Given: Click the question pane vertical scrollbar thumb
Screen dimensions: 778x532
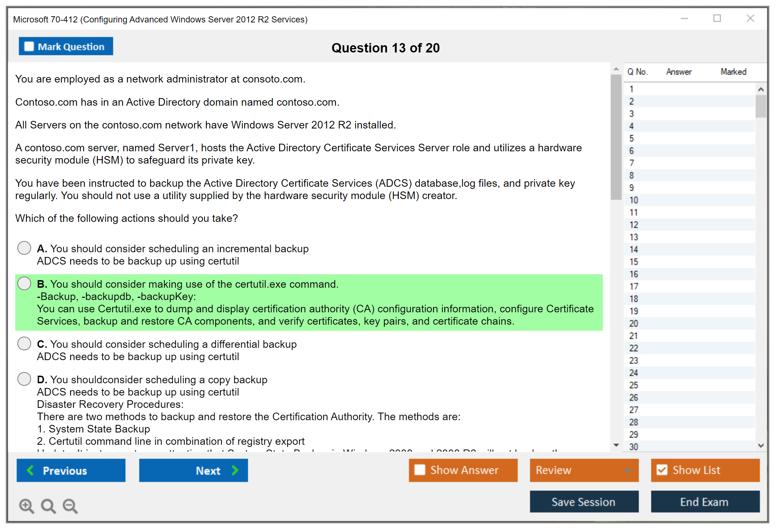Looking at the screenshot, I should pyautogui.click(x=616, y=138).
